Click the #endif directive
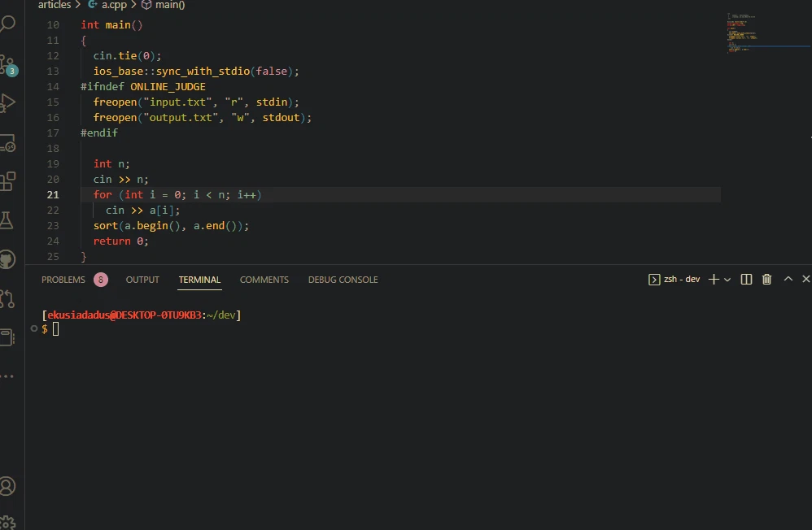The image size is (812, 530). coord(99,133)
